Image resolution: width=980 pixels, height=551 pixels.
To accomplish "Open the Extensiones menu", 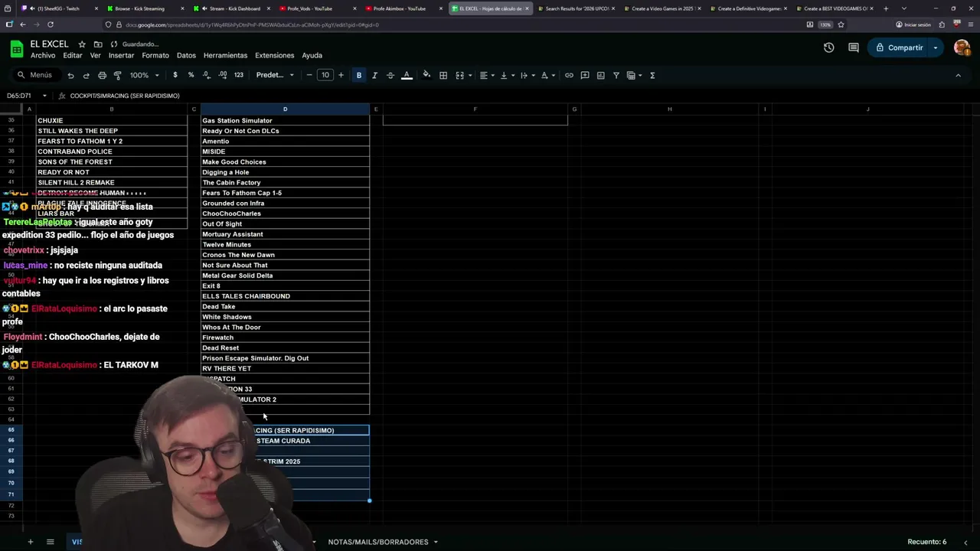I will coord(274,55).
